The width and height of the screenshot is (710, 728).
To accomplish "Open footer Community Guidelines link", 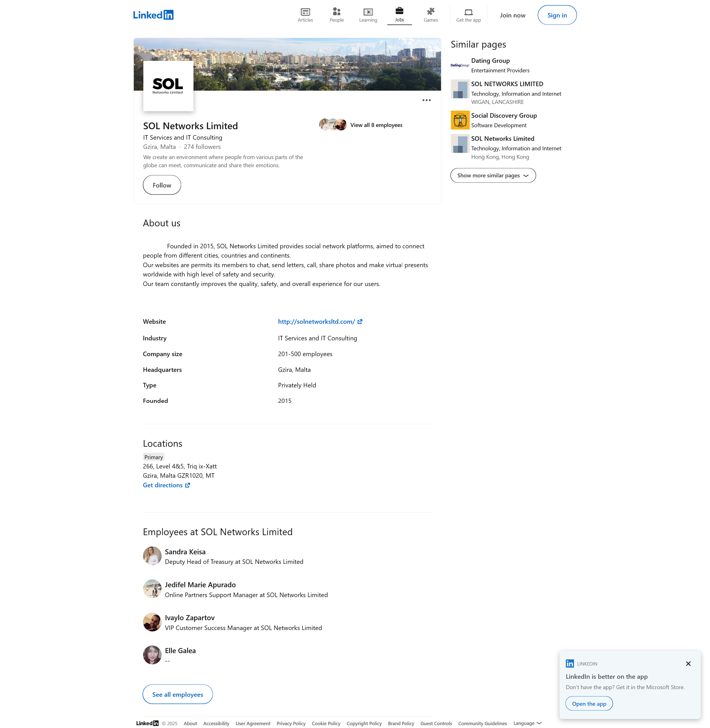I will coord(482,723).
